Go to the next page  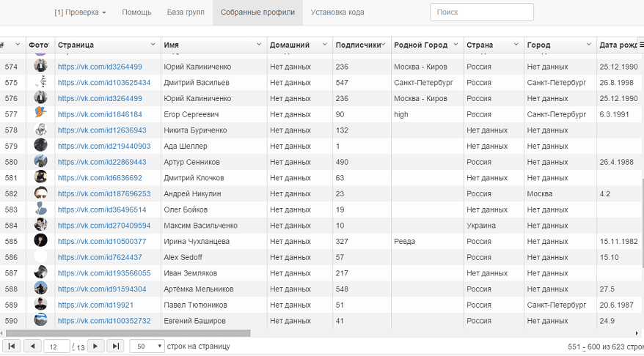coord(96,346)
